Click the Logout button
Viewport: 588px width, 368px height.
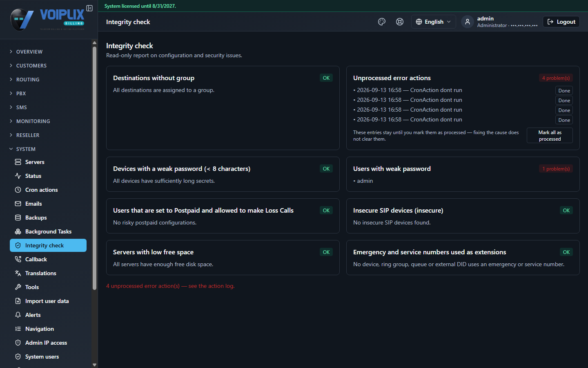[561, 22]
